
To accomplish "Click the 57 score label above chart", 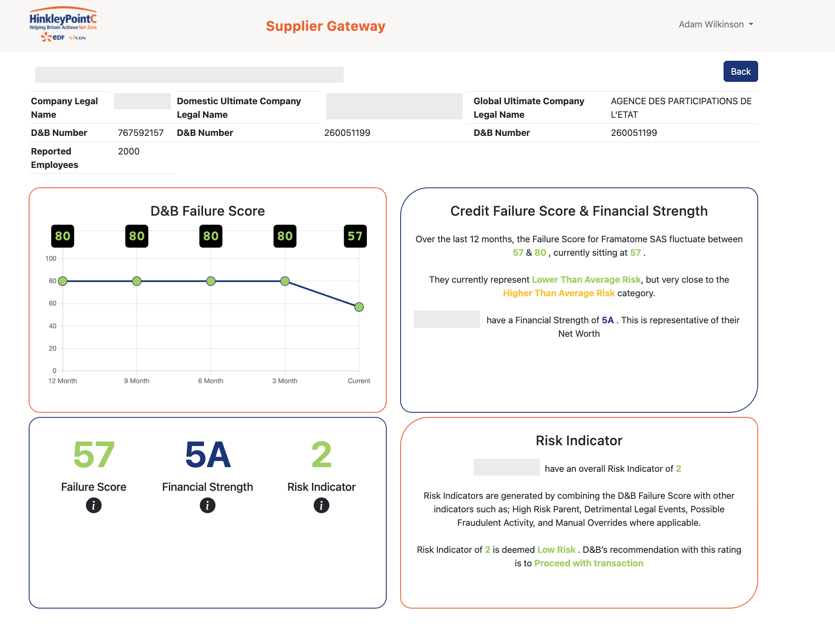I will point(355,236).
